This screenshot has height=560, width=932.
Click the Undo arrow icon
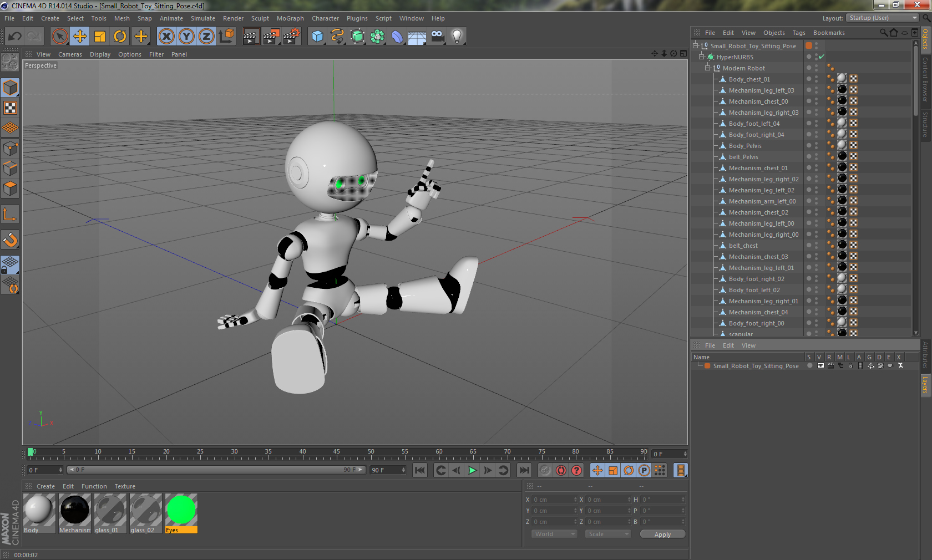(15, 37)
